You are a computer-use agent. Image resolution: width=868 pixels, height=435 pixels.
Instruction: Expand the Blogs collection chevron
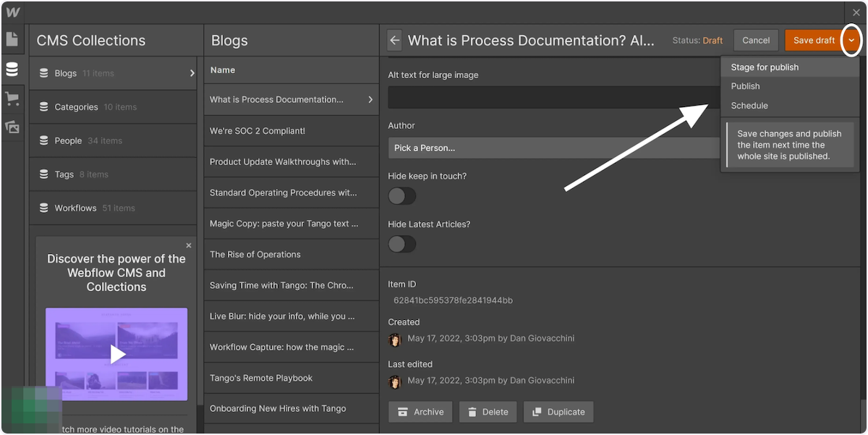point(192,73)
